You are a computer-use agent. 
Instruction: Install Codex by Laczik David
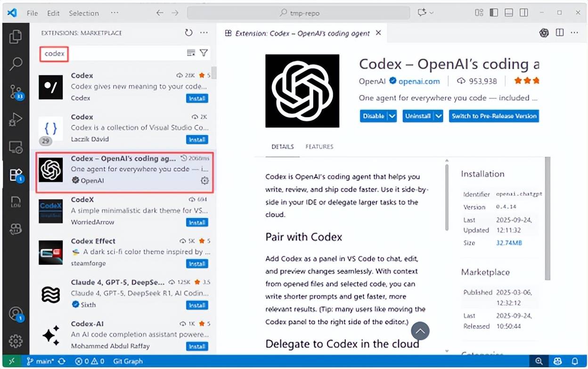point(197,139)
